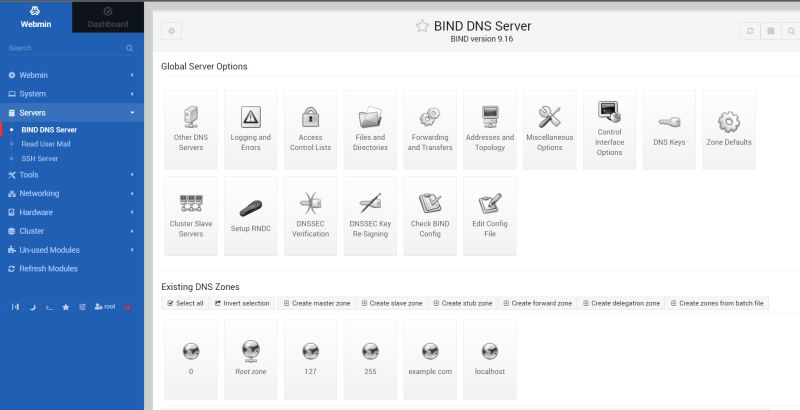Open Files and Directories options
This screenshot has height=410, width=800.
[x=370, y=130]
